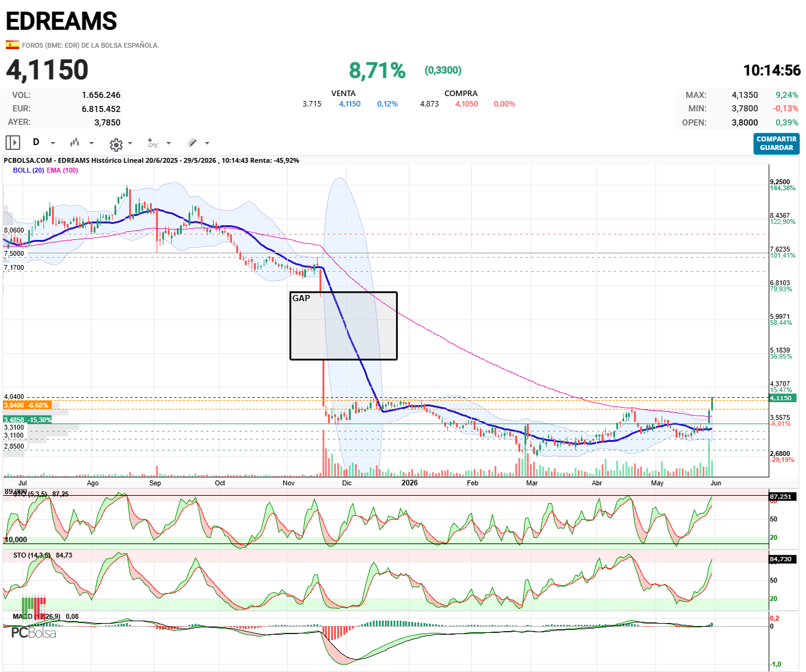
Task: Click the green 3,4850 price level tag
Action: tap(27, 420)
